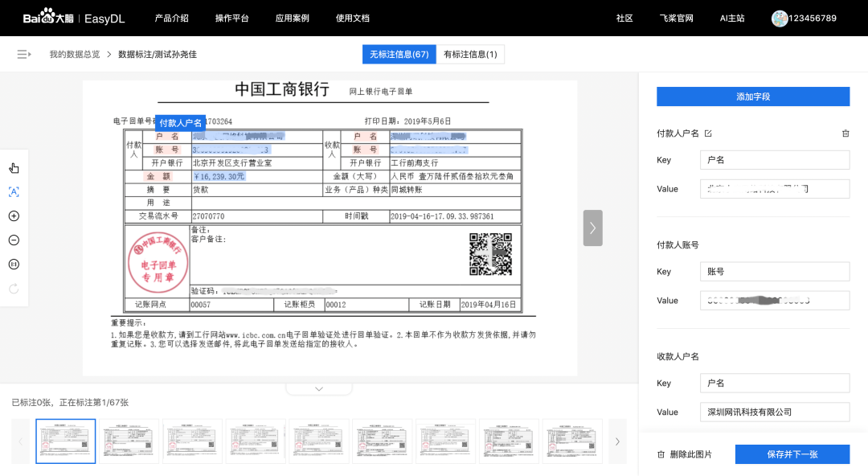Delete the 付款人户名 field via trash icon

tap(845, 133)
